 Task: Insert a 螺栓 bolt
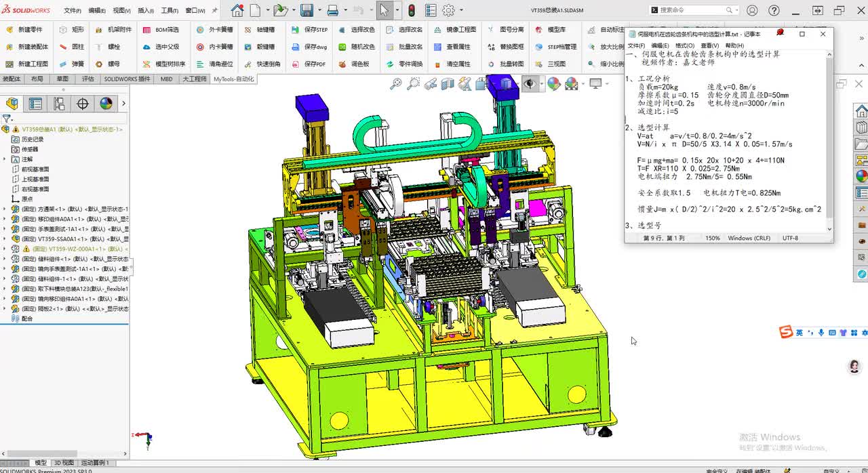click(x=108, y=47)
